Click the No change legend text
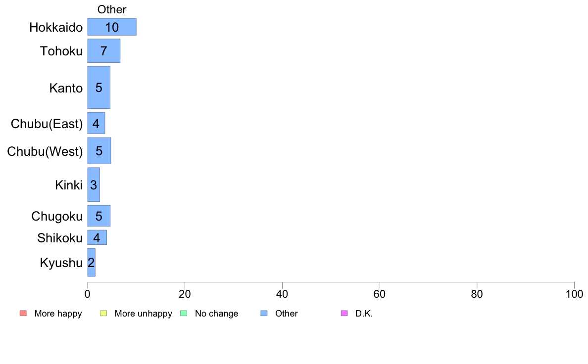This screenshot has width=588, height=364. coord(216,314)
